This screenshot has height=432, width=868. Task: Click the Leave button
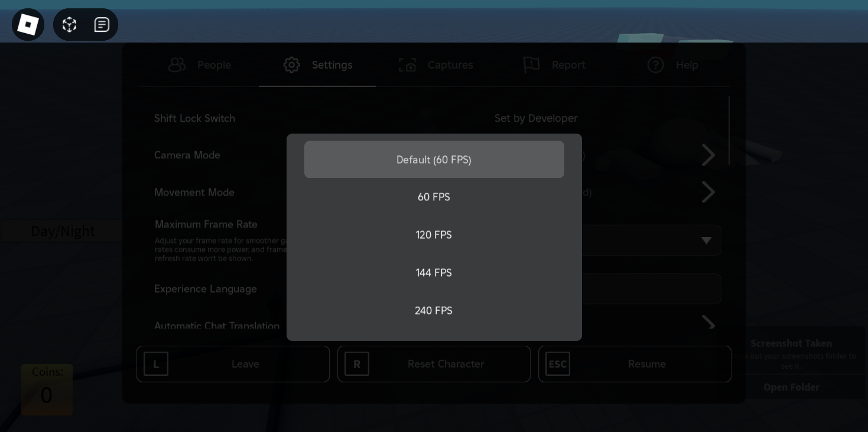tap(233, 364)
